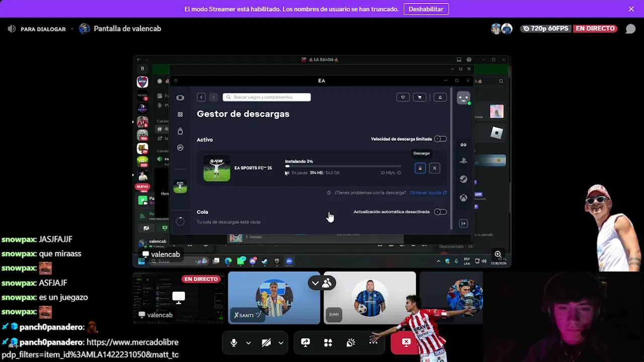Select valencab's live stream thumbnail
This screenshot has height=362, width=644.
(179, 298)
